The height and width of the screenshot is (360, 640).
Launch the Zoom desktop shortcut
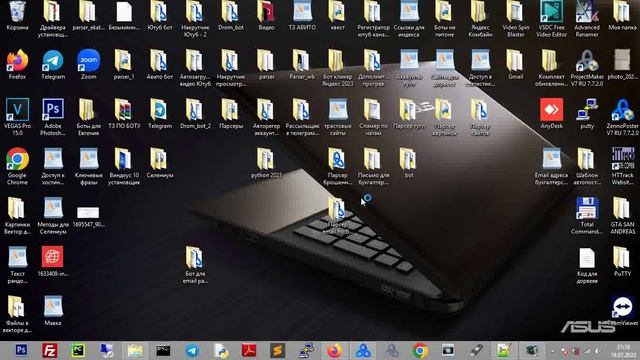tap(89, 61)
